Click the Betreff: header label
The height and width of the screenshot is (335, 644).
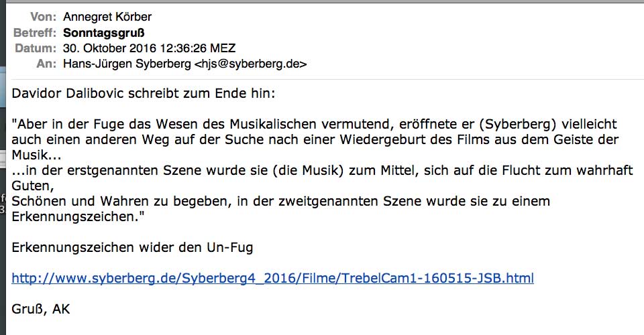(x=35, y=33)
